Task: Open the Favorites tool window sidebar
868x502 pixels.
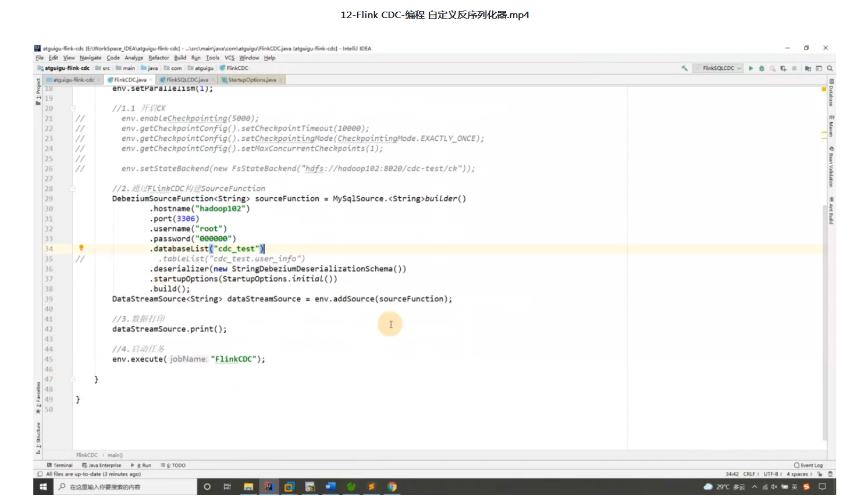Action: point(38,397)
